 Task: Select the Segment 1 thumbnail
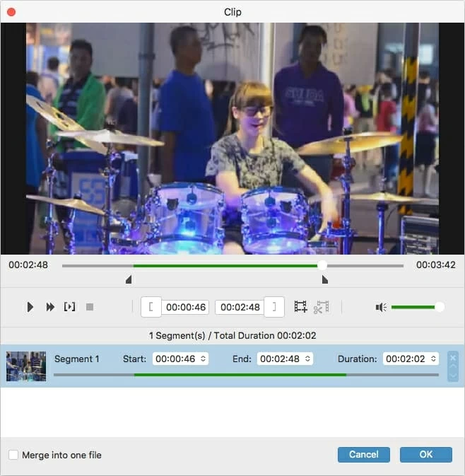[26, 366]
